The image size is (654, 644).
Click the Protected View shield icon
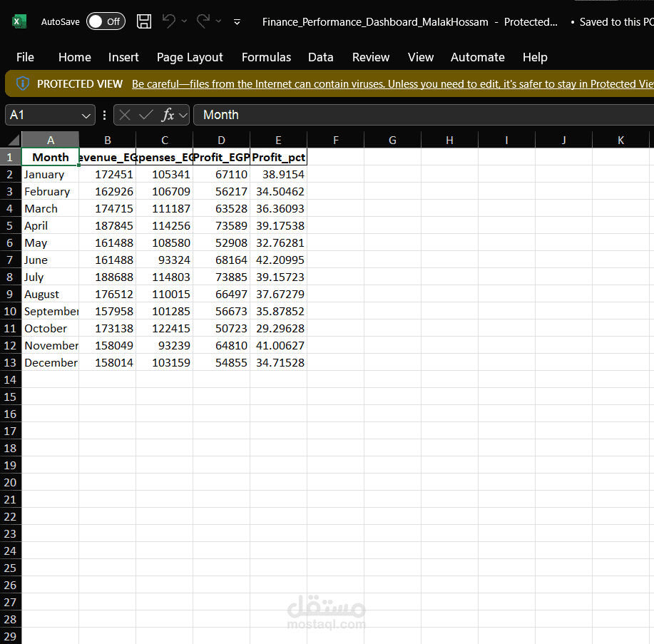point(23,84)
